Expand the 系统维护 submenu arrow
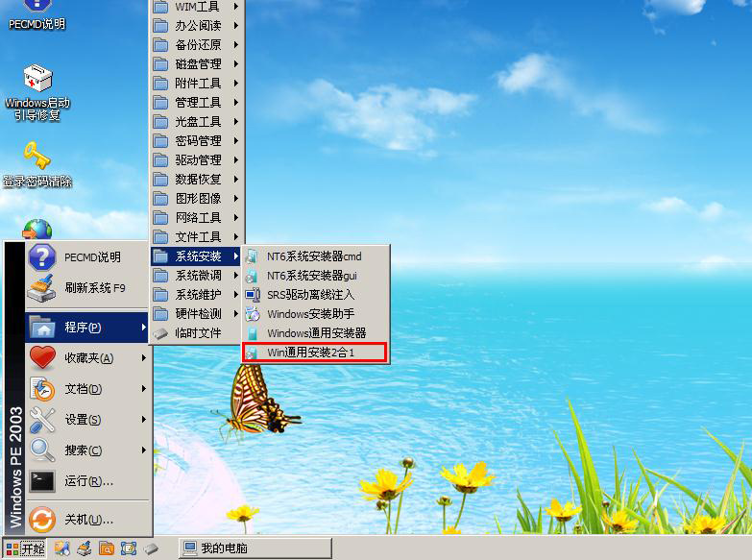752x560 pixels. click(x=235, y=295)
